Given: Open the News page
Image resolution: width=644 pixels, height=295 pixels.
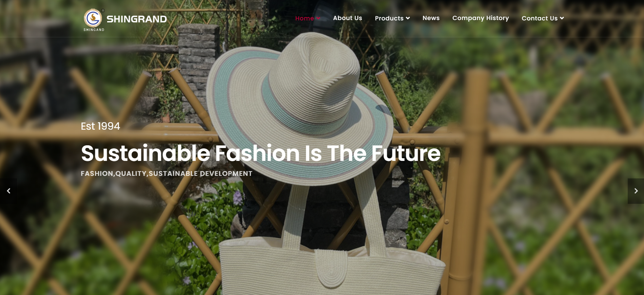Looking at the screenshot, I should tap(431, 18).
